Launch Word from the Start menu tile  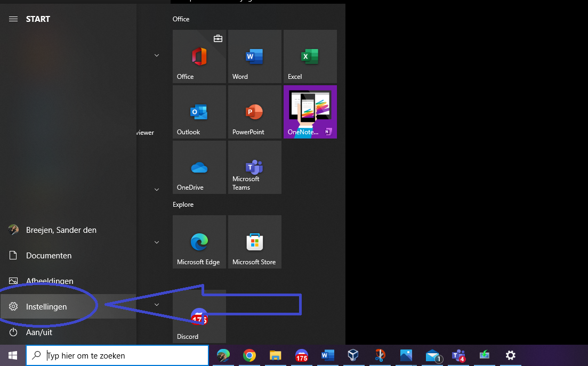[255, 56]
